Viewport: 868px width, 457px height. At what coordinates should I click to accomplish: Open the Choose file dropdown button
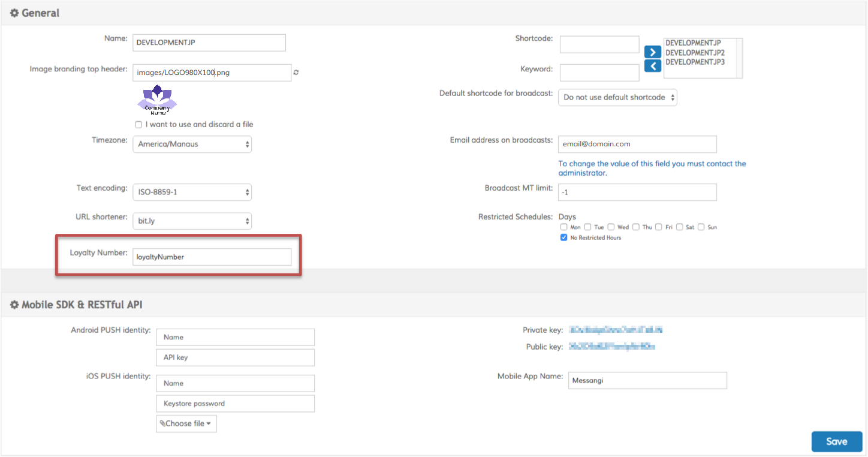[186, 423]
